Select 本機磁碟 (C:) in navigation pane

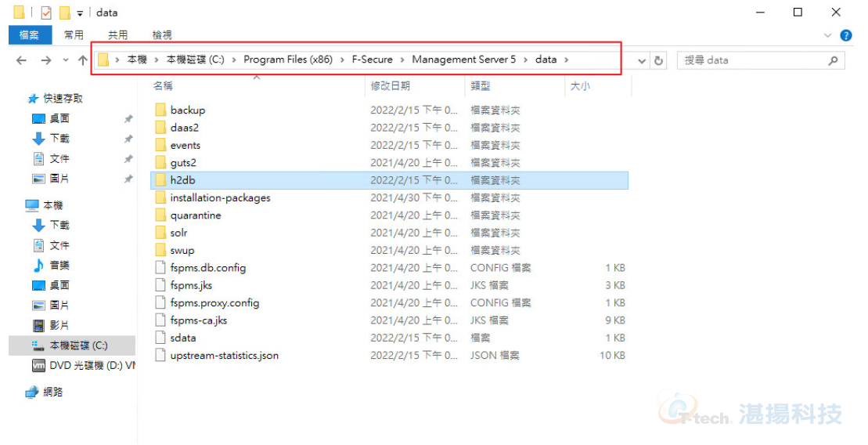72,346
